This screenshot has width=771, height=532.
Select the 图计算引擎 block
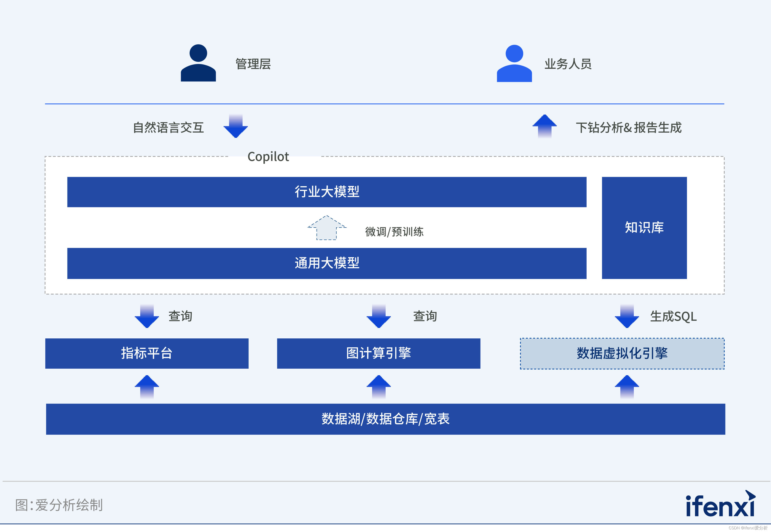click(378, 353)
